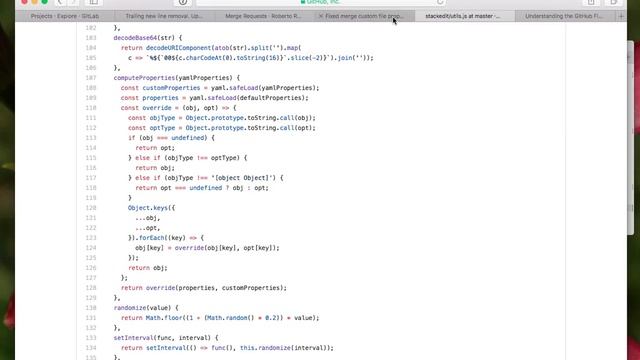Click the randomize(value) function name
Viewport: 640px width, 360px height.
tap(142, 308)
